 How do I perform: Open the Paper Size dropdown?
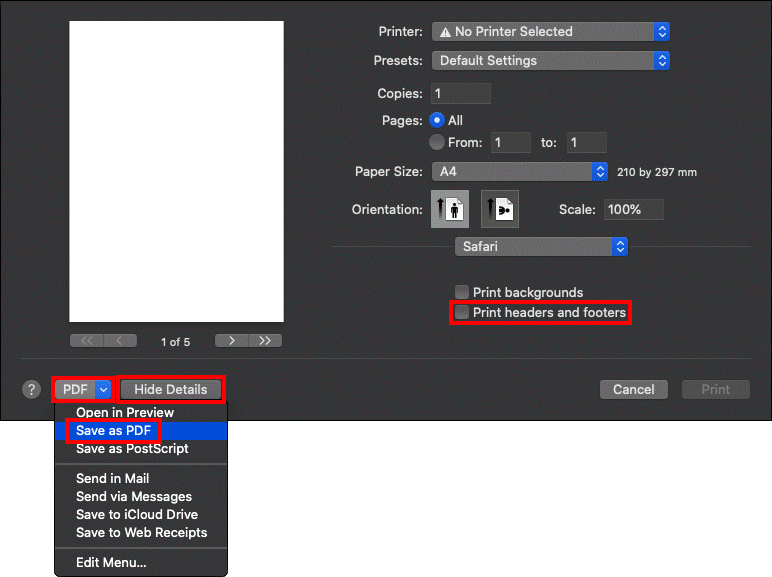(x=520, y=172)
